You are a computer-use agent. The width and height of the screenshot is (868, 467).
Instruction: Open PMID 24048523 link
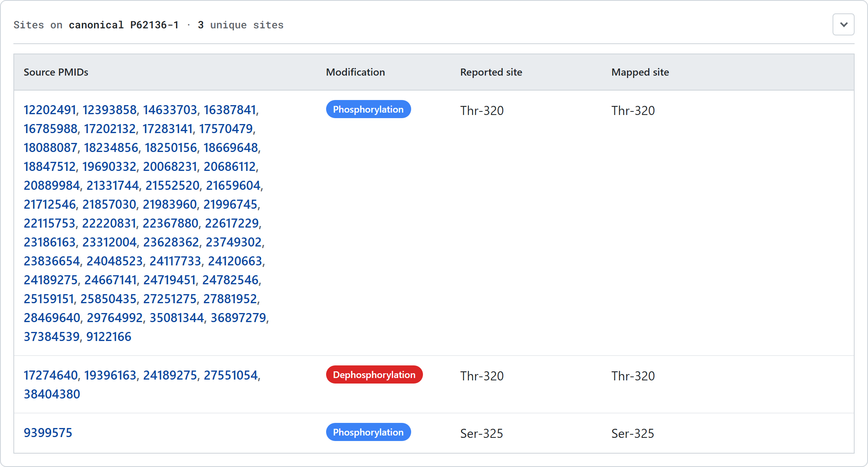(x=115, y=261)
